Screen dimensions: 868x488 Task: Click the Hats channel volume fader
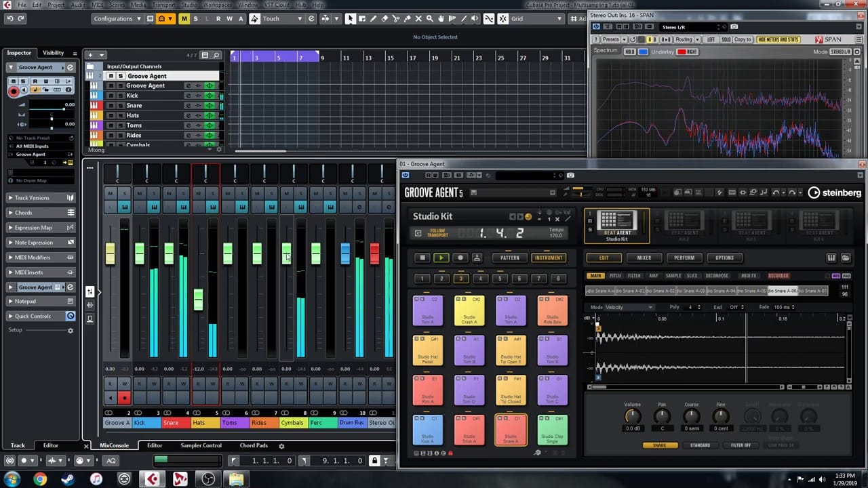(x=198, y=299)
